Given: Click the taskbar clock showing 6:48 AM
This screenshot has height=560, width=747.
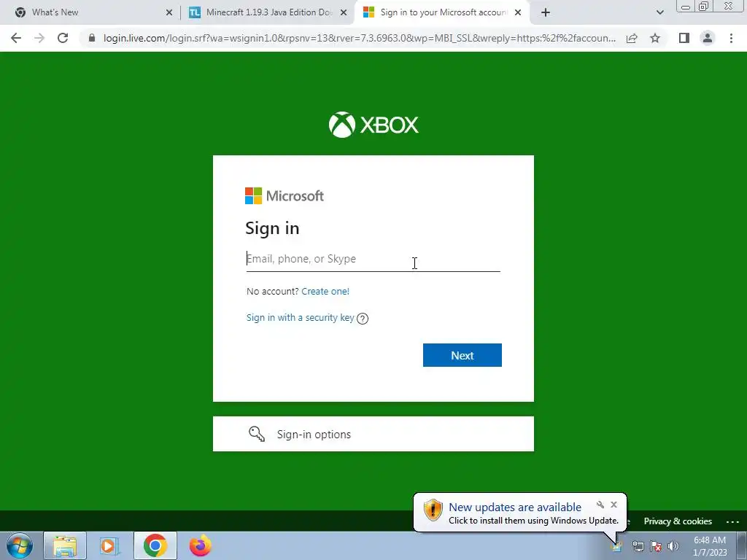Looking at the screenshot, I should coord(710,546).
